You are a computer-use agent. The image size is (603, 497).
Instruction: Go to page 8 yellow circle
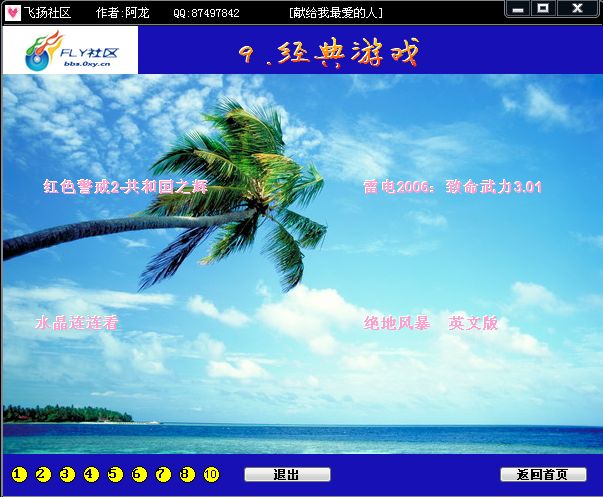[187, 474]
